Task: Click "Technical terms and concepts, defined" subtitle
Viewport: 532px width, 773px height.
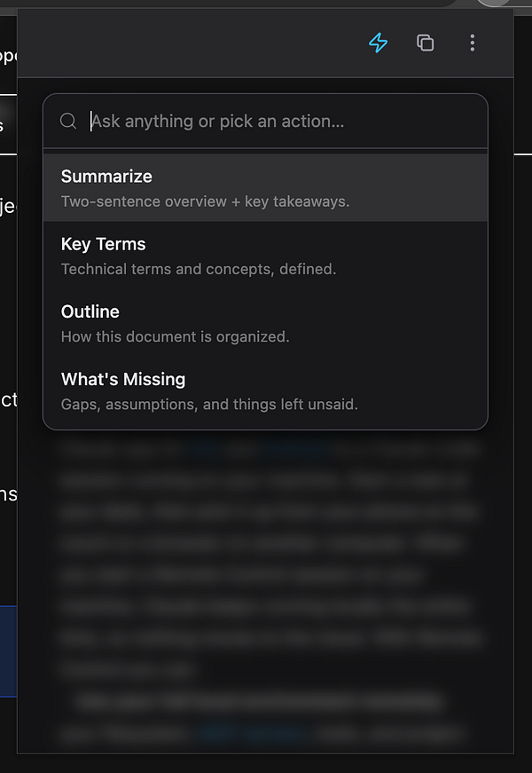Action: (x=198, y=269)
